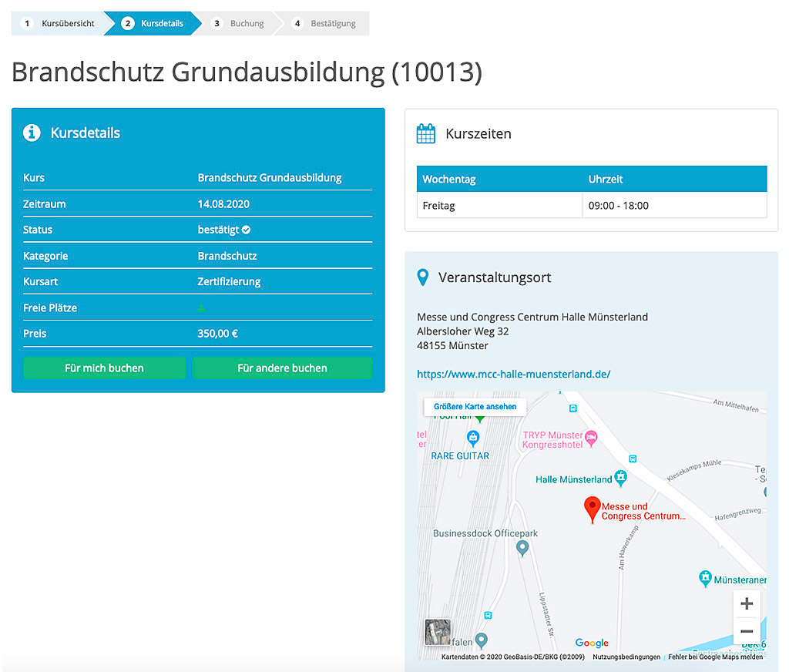Click the Zertifizierung value
The height and width of the screenshot is (672, 789).
(x=229, y=281)
